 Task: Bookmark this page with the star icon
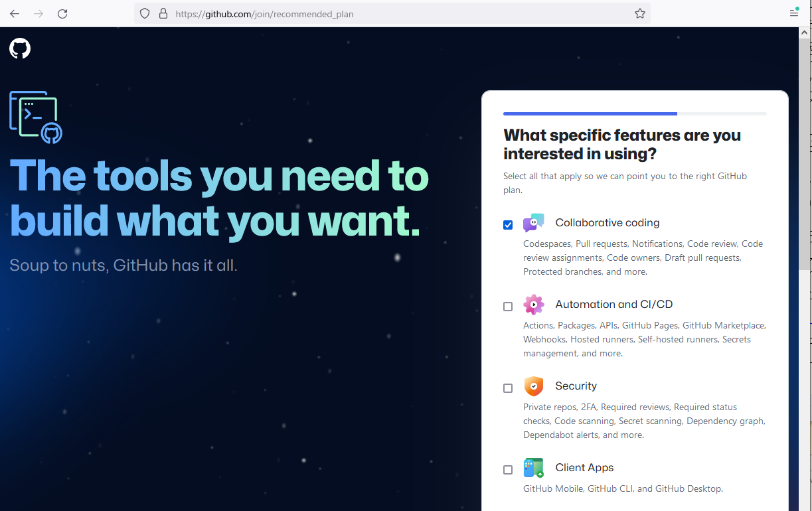(x=639, y=13)
